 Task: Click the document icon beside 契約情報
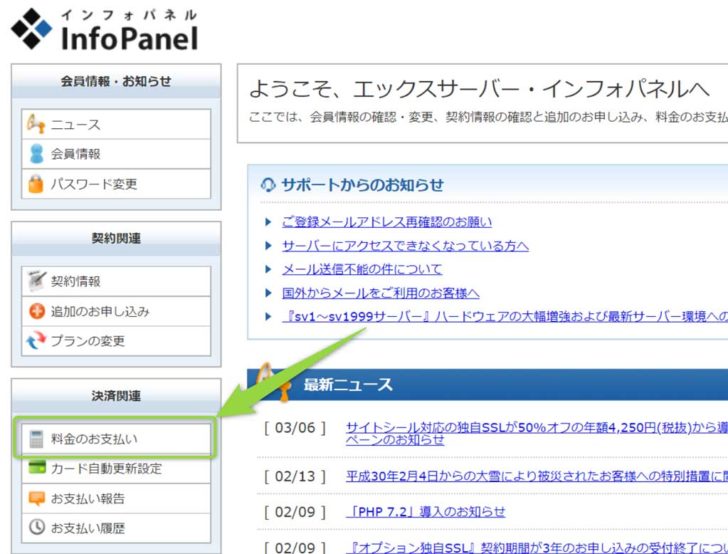click(35, 282)
